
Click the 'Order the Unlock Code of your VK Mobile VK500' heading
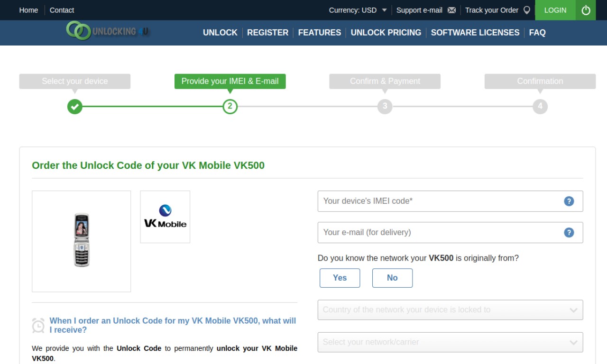tap(148, 165)
